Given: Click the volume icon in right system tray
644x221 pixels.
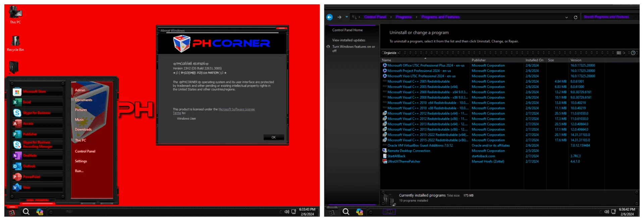Looking at the screenshot, I should point(606,212).
